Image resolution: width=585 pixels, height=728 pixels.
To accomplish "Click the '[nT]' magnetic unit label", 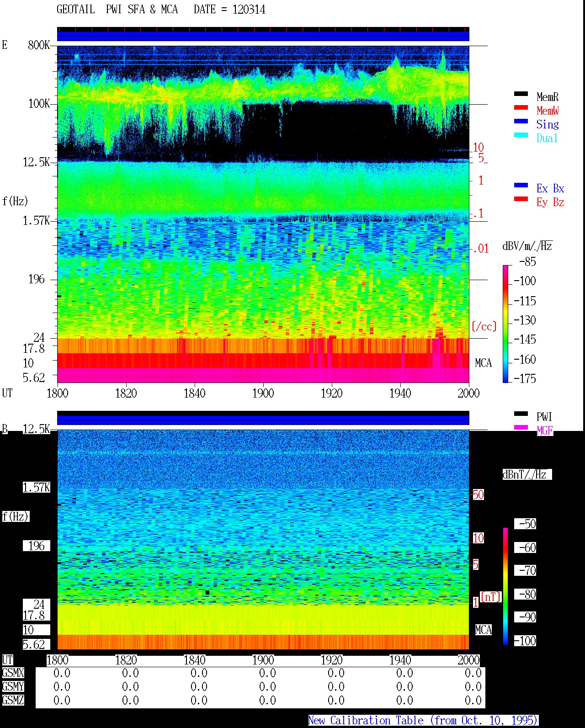I will click(491, 596).
